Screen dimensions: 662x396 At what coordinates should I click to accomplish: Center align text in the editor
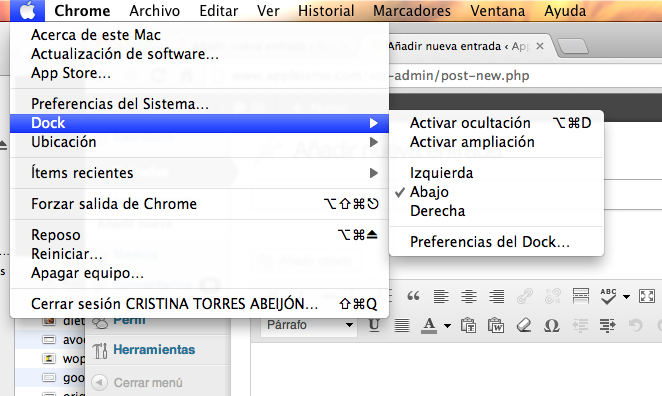pos(469,296)
